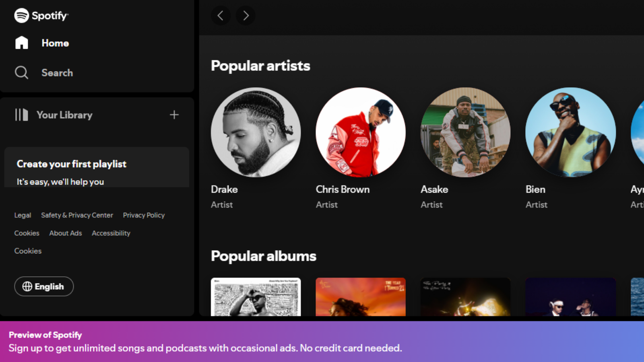Open Bien's artist photo
The width and height of the screenshot is (644, 362).
571,132
